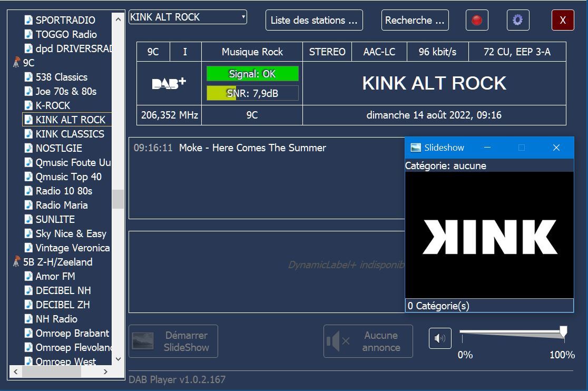This screenshot has height=391, width=588.
Task: Click the music note icon beside K-ROCK
Action: coord(28,105)
